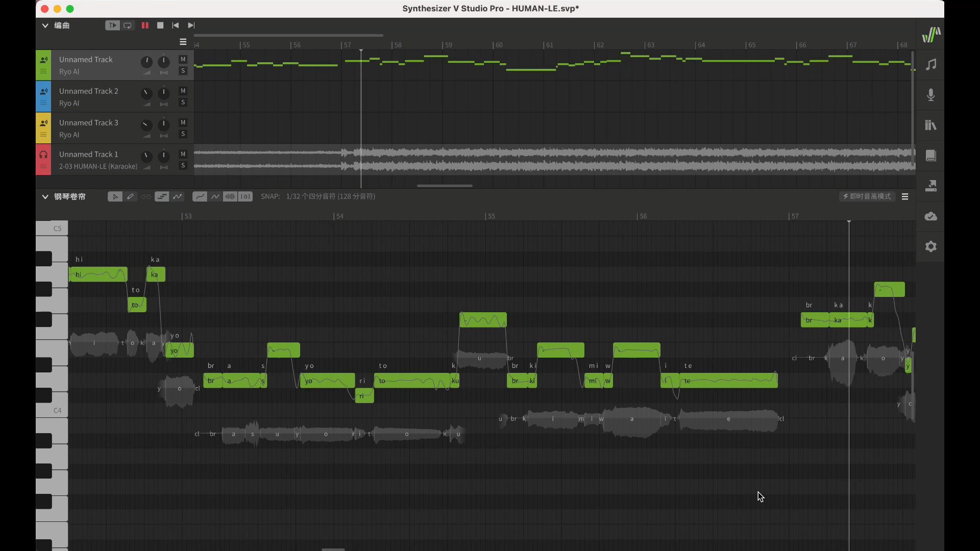Image resolution: width=980 pixels, height=551 pixels.
Task: Select the note selection tool in piano roll
Action: [114, 196]
